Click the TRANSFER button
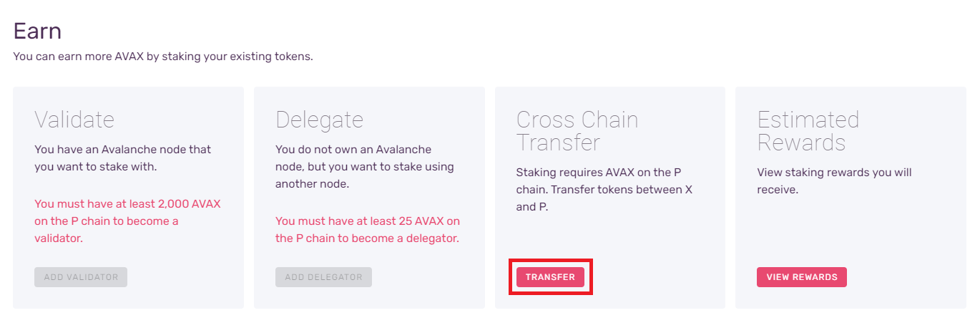The image size is (980, 328). tap(550, 277)
